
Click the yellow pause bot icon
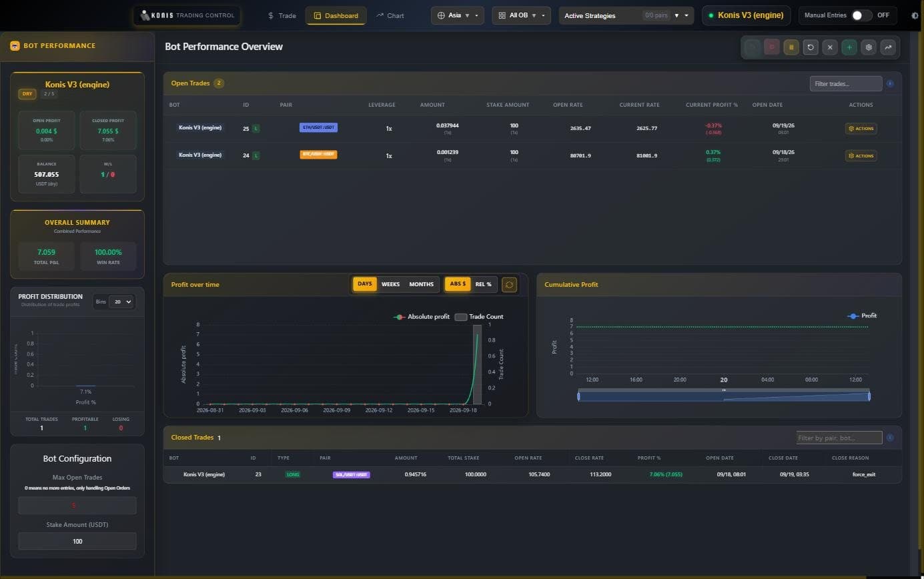(x=791, y=47)
